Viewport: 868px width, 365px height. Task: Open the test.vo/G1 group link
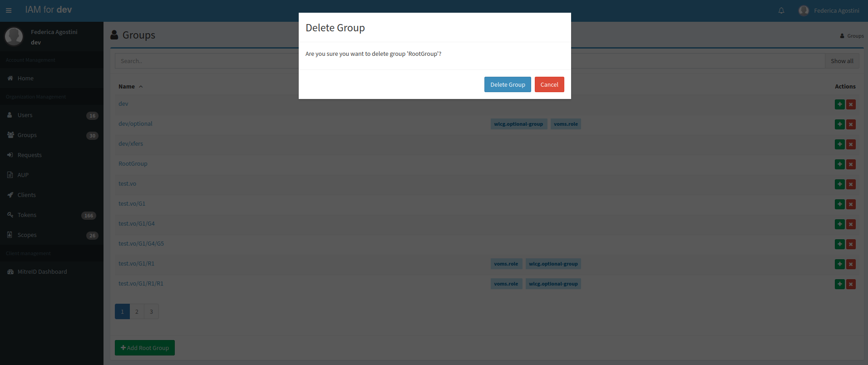tap(132, 204)
